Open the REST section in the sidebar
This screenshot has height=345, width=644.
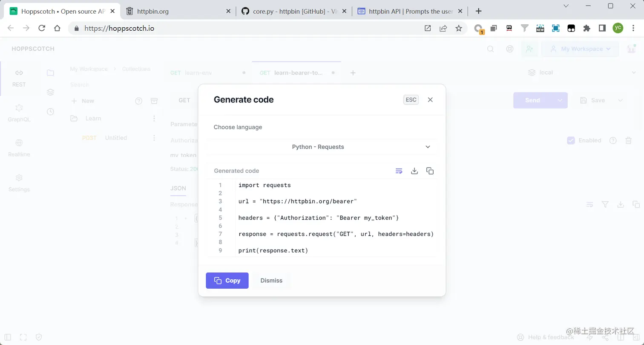(19, 78)
